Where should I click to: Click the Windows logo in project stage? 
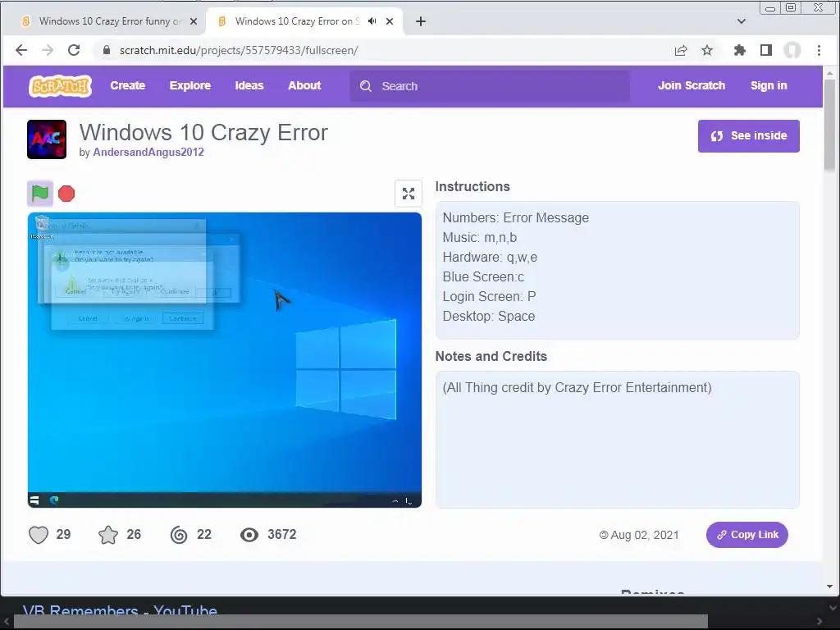point(346,369)
